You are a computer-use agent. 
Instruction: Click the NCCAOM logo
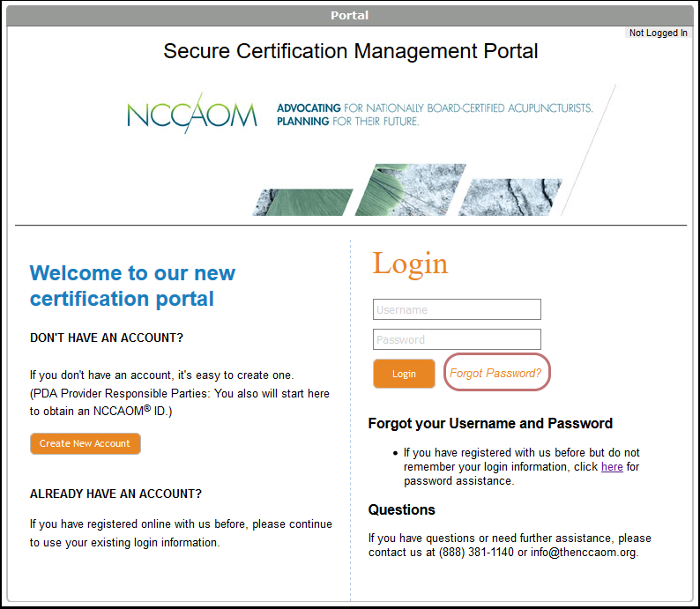[x=191, y=115]
